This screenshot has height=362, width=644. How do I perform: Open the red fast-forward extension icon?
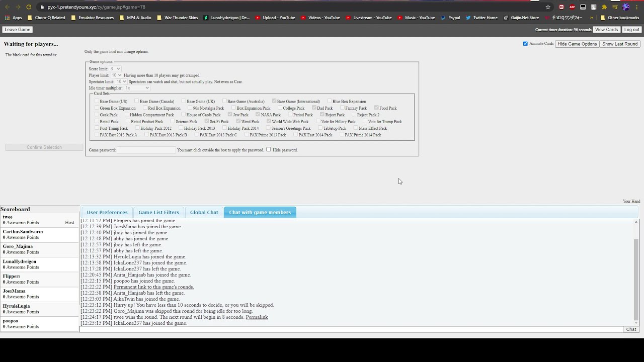[x=561, y=7]
